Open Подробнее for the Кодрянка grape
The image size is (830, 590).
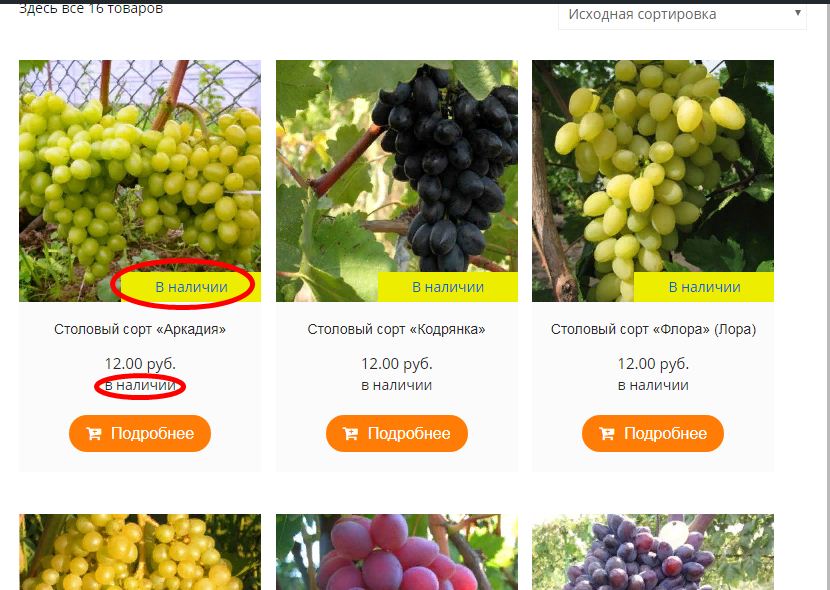pyautogui.click(x=396, y=433)
